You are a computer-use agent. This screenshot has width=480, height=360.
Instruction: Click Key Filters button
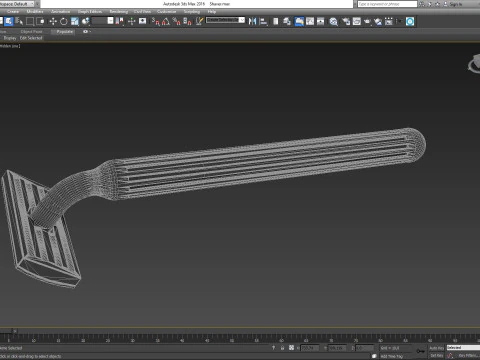(468, 356)
